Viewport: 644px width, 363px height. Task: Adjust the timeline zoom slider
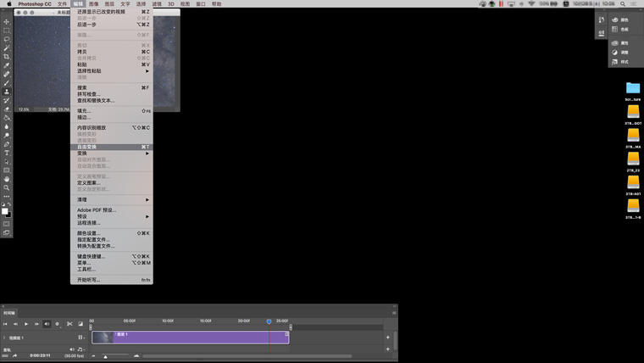click(x=106, y=356)
